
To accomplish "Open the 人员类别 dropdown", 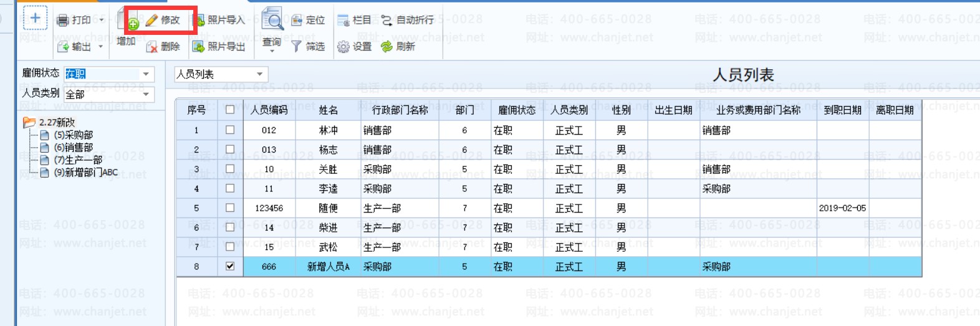I will coord(146,94).
